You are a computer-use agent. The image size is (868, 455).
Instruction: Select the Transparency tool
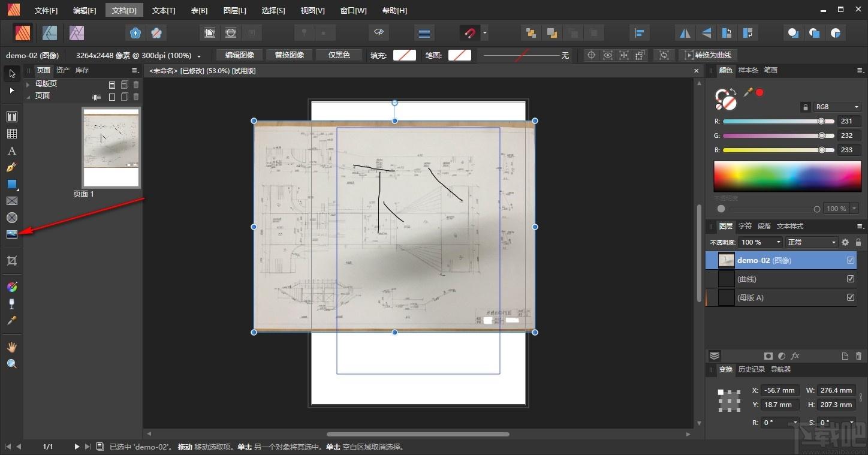(x=11, y=304)
